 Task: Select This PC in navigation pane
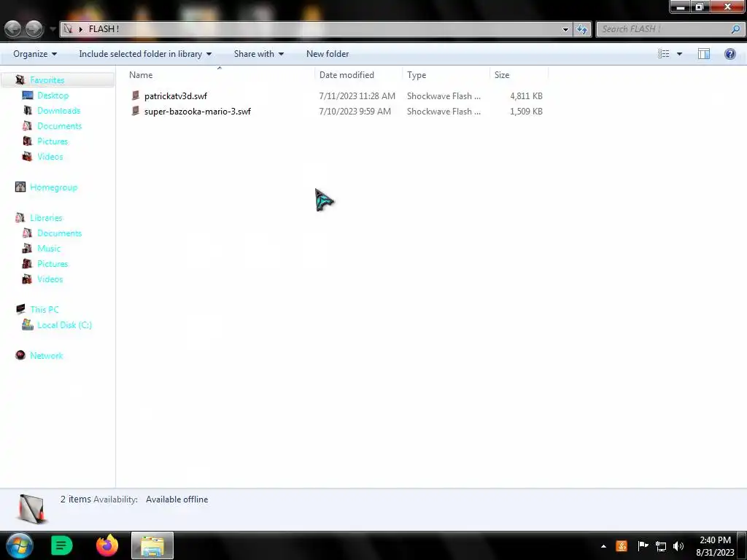coord(44,309)
